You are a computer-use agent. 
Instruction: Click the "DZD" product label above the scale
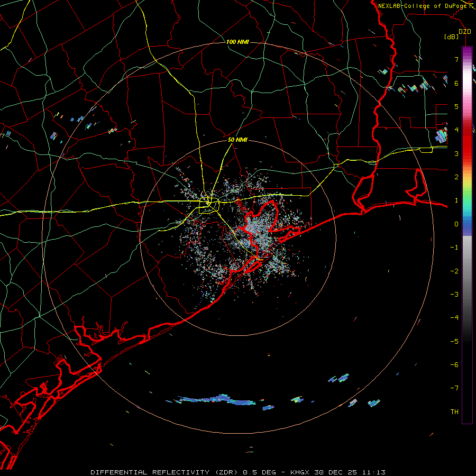point(465,32)
